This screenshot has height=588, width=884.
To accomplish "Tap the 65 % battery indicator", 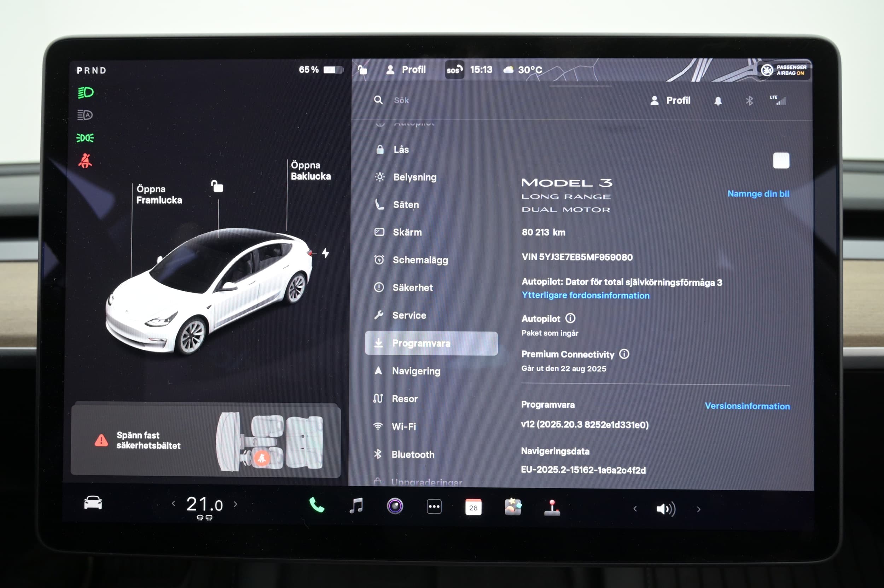I will coord(321,70).
